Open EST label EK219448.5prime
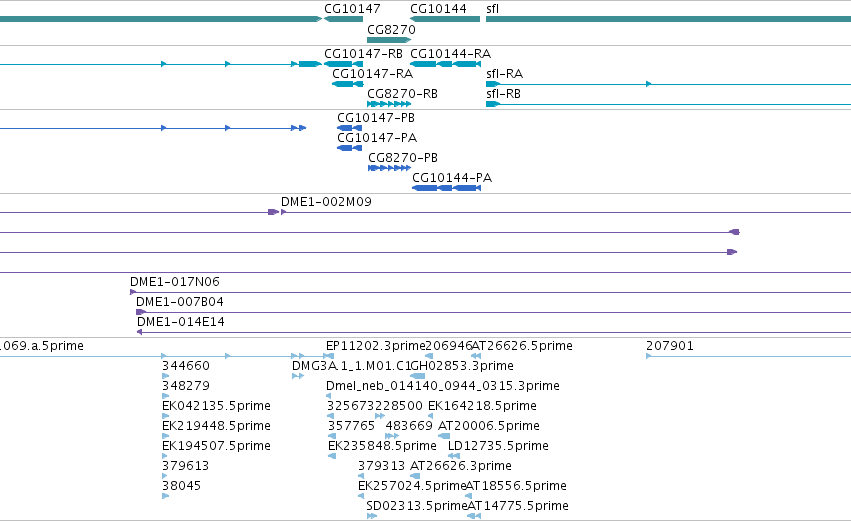The image size is (851, 521). [x=217, y=426]
